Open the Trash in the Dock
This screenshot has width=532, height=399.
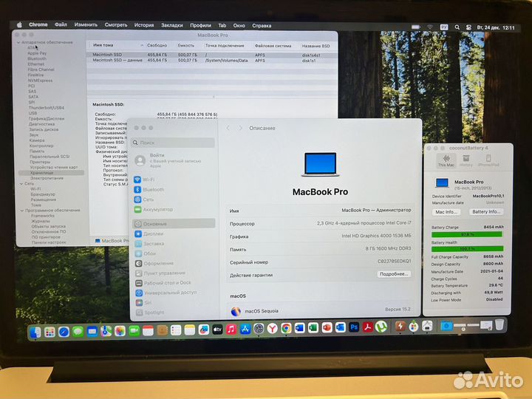(499, 324)
